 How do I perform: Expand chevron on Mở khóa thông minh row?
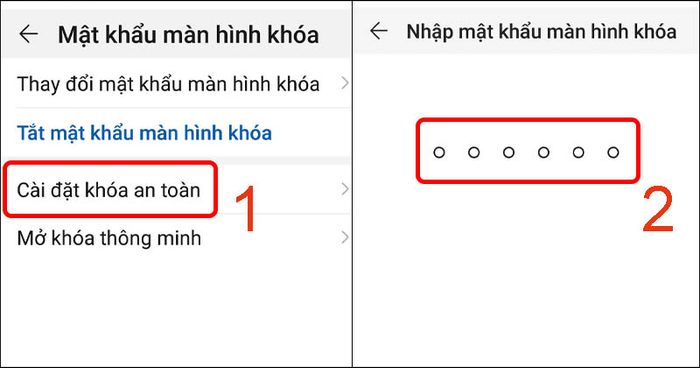pos(345,237)
